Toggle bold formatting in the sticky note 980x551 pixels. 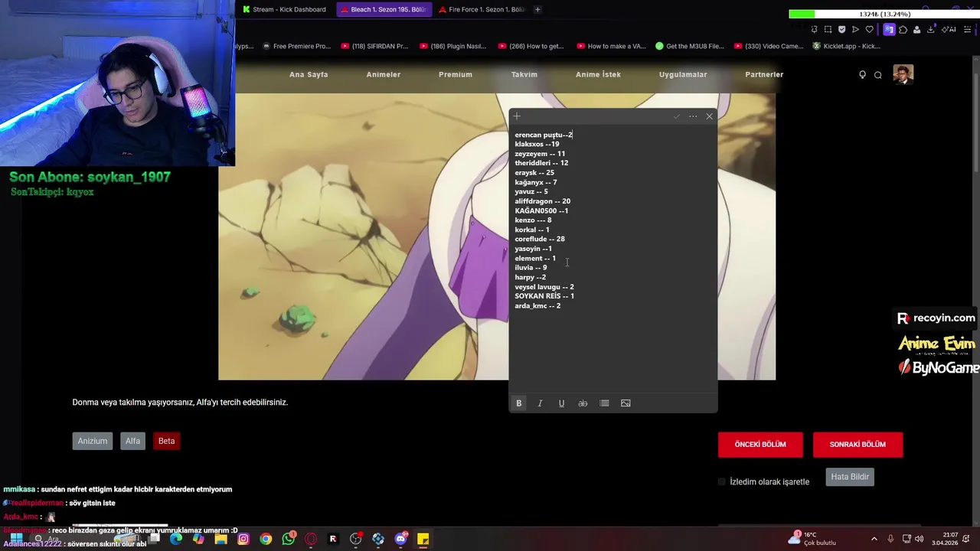(518, 403)
